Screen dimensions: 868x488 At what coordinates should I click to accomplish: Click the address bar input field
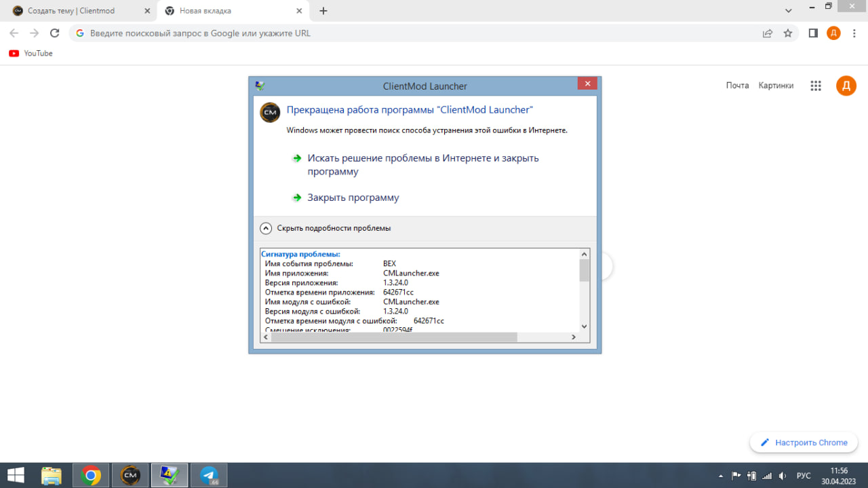point(407,33)
